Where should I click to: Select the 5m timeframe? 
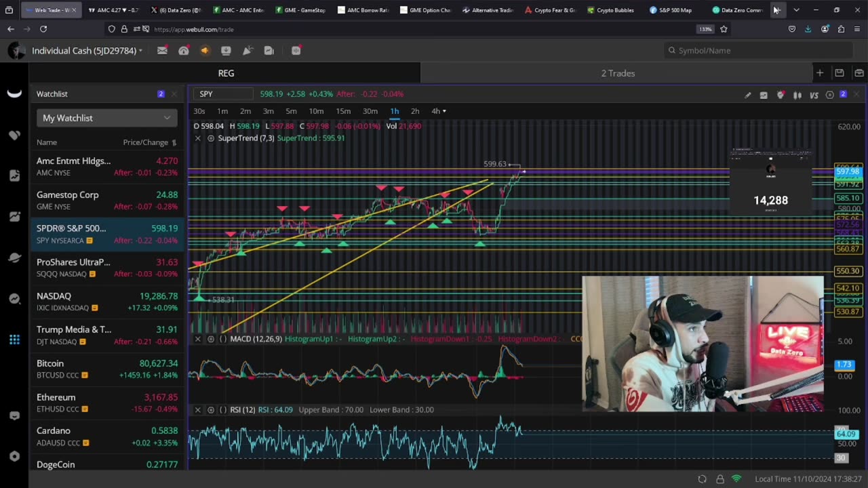[291, 111]
